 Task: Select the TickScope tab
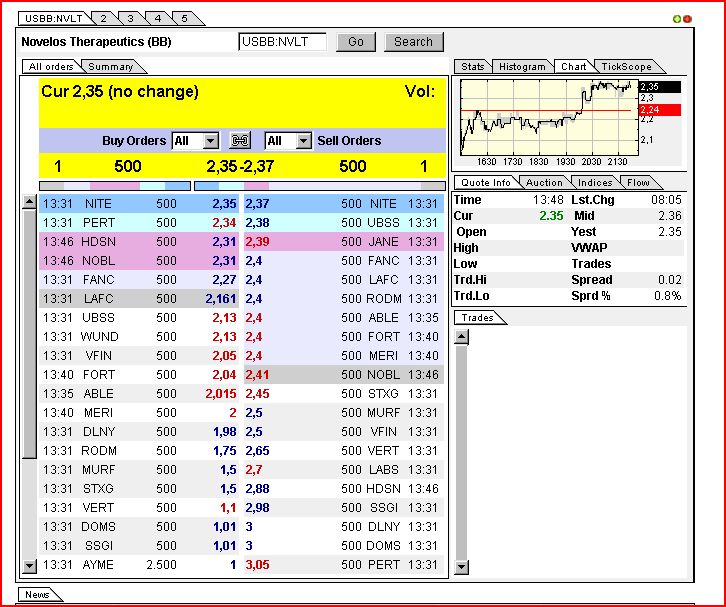point(626,67)
